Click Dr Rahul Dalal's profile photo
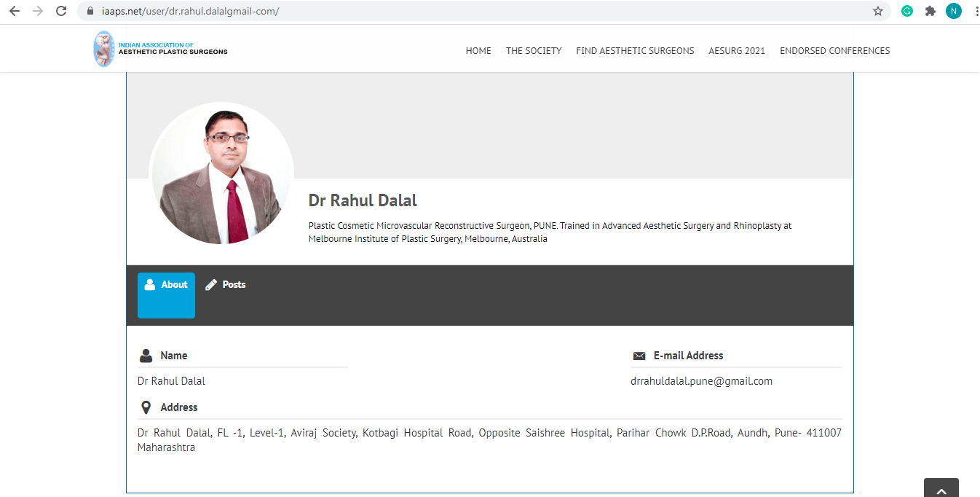Image resolution: width=980 pixels, height=497 pixels. [x=222, y=173]
